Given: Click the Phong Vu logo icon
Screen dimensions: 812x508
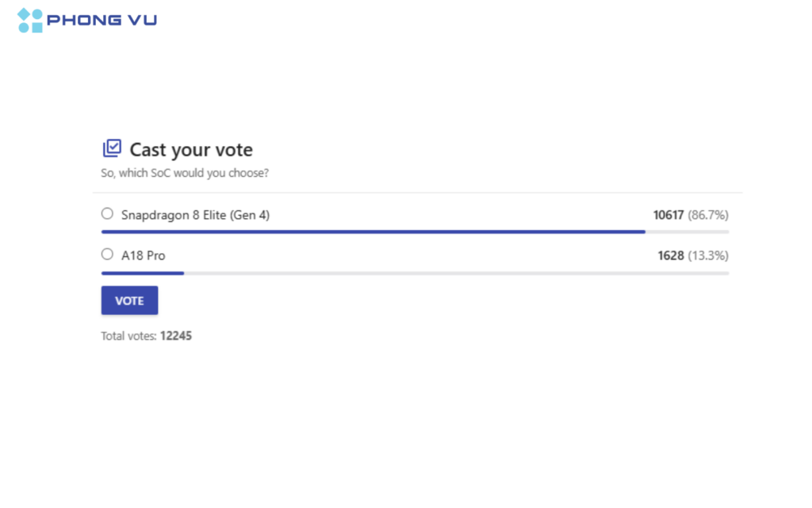Looking at the screenshot, I should click(29, 21).
